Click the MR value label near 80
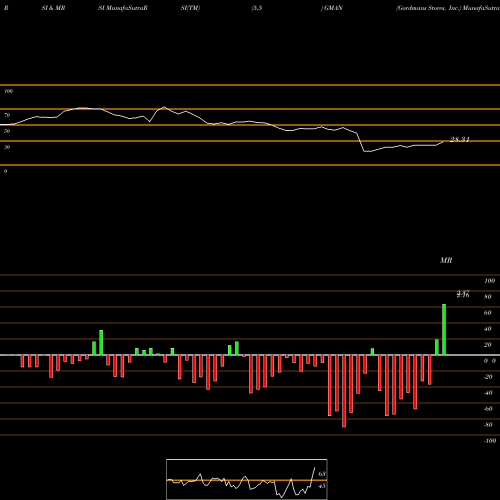Image resolution: width=500 pixels, height=500 pixels. click(x=463, y=294)
